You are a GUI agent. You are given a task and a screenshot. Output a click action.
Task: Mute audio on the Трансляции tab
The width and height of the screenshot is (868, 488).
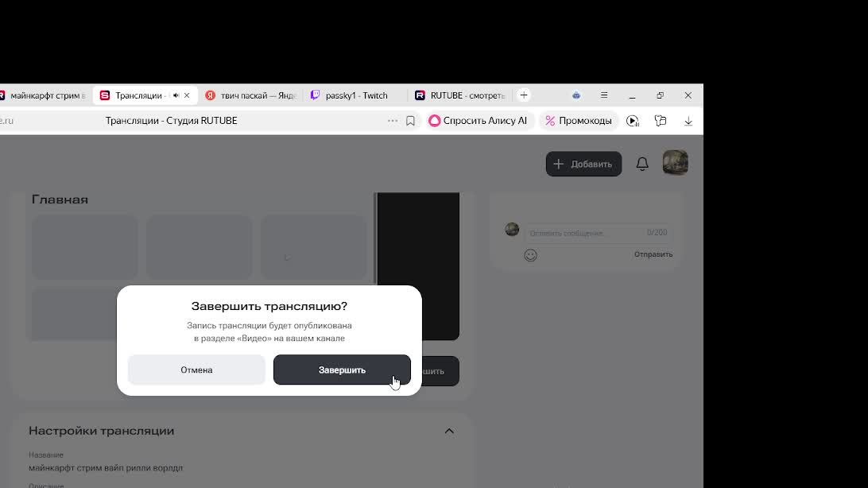click(x=176, y=95)
